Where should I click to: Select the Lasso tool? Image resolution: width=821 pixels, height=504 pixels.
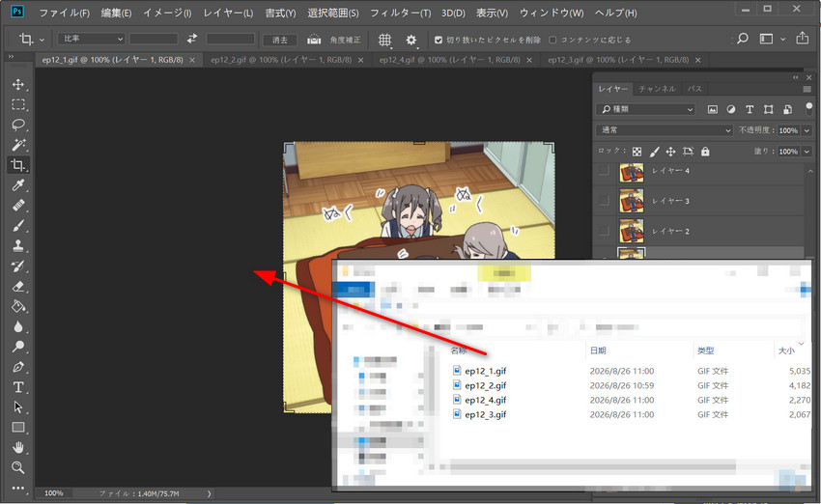tap(18, 125)
